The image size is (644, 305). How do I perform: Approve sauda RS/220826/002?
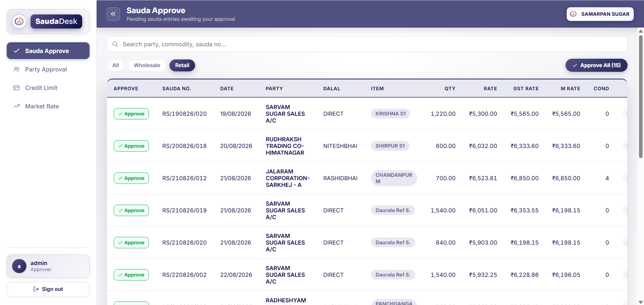tap(131, 275)
